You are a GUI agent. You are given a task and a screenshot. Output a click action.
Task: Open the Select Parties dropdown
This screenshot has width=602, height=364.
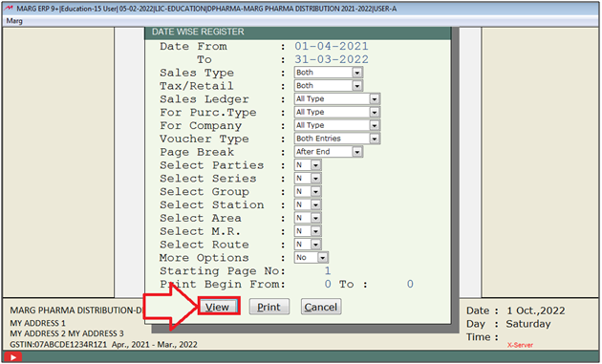point(315,165)
